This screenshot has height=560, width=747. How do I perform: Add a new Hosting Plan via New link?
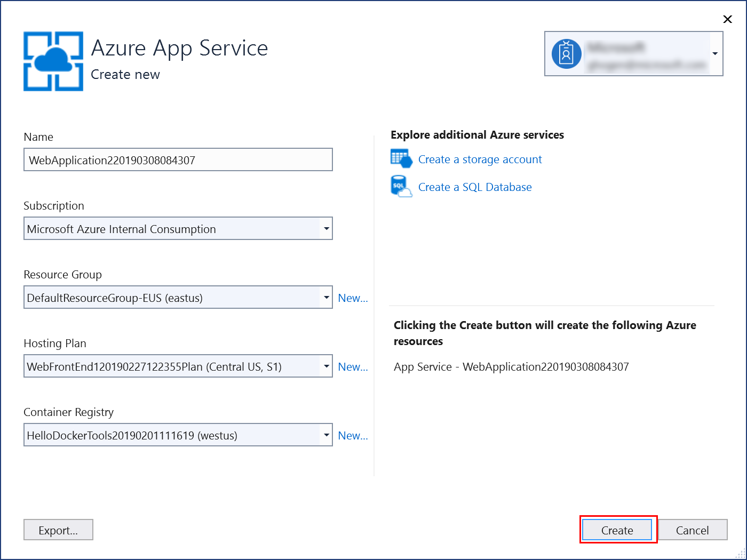pyautogui.click(x=353, y=366)
